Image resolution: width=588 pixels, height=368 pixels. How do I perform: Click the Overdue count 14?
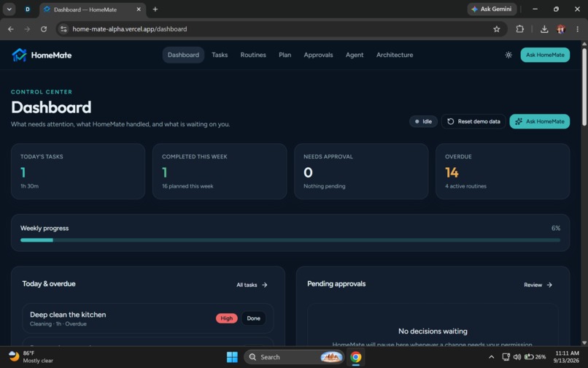pos(452,173)
